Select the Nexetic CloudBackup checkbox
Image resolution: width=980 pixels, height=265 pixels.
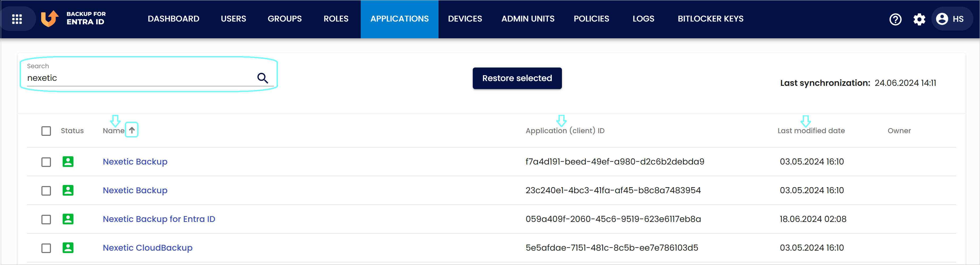46,248
